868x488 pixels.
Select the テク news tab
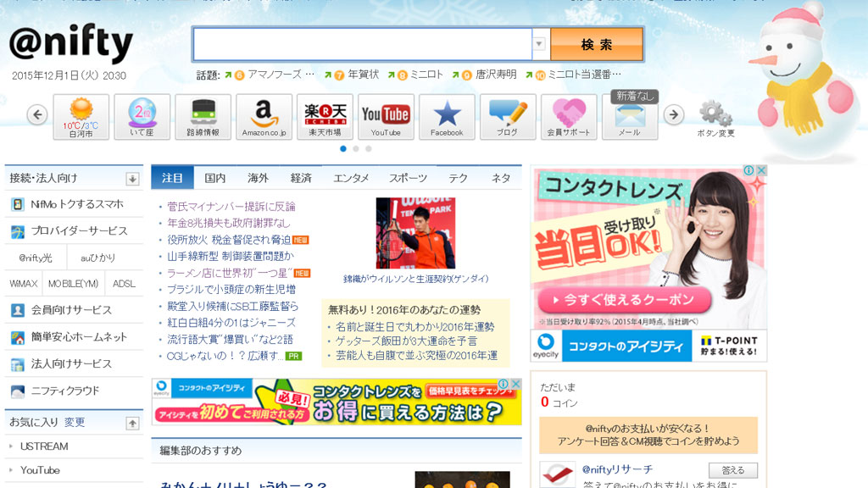click(458, 178)
